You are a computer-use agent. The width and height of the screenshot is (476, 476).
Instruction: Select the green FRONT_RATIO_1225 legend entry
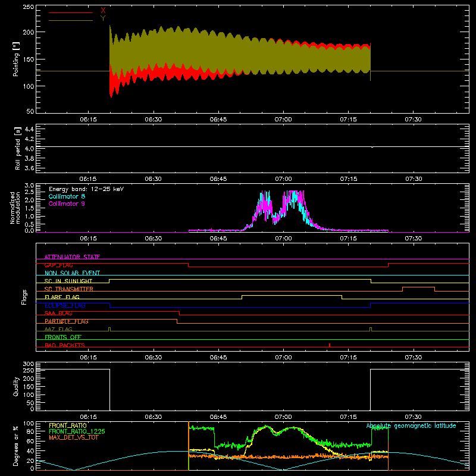77,431
